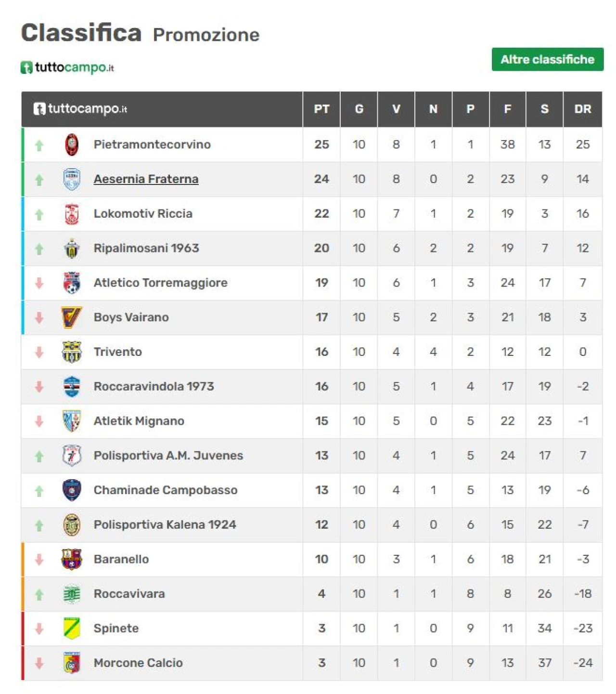Click the Spinete yellow-green crest

[72, 629]
